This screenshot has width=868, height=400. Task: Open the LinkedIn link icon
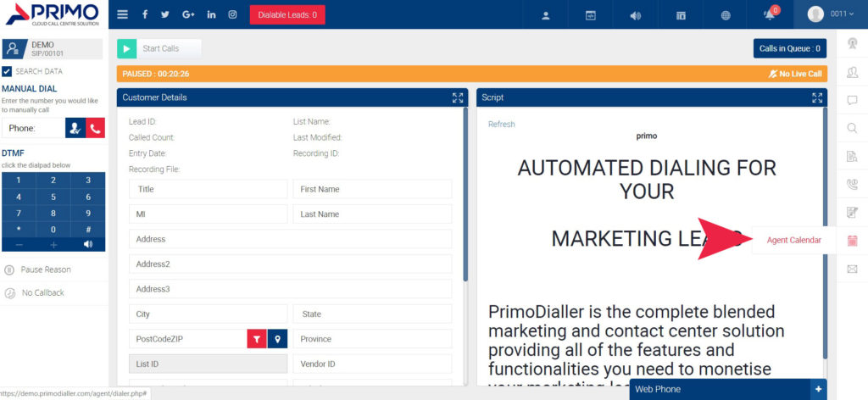pos(211,14)
